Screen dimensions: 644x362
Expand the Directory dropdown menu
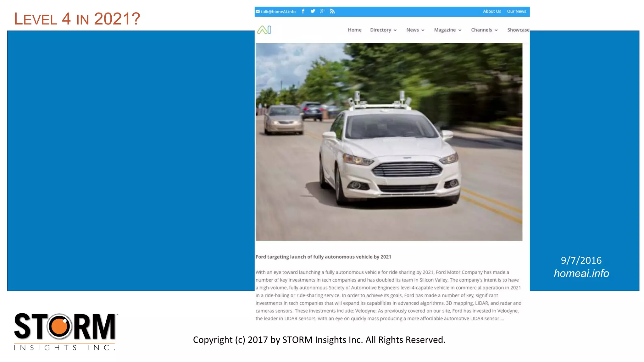pos(383,30)
